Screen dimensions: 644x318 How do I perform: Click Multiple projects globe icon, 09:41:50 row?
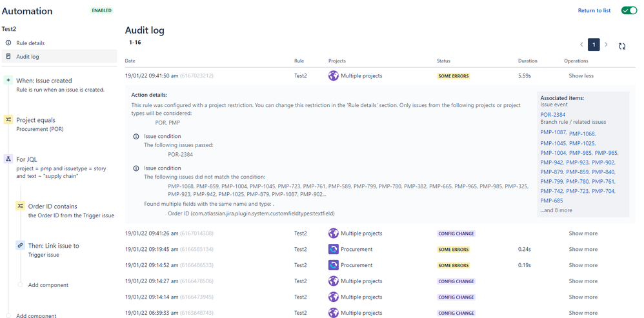tap(334, 76)
